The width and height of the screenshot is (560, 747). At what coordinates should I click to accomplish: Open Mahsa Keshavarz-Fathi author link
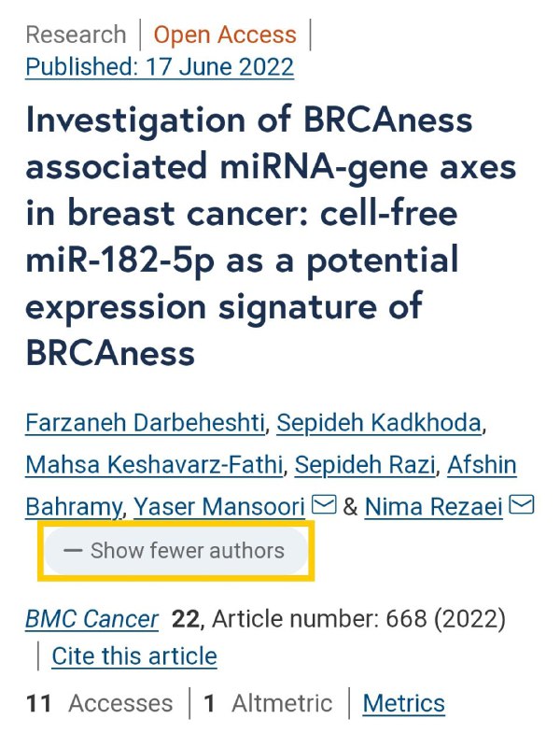tap(154, 465)
